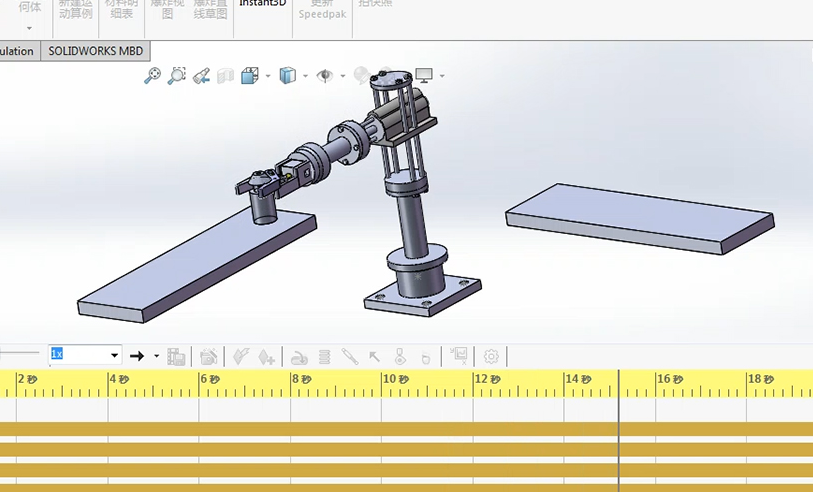Open Motion Study Properties gear icon

pos(491,357)
